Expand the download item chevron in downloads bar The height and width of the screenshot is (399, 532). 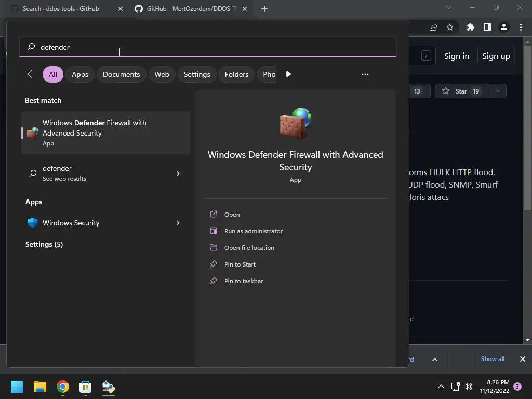[x=435, y=360]
